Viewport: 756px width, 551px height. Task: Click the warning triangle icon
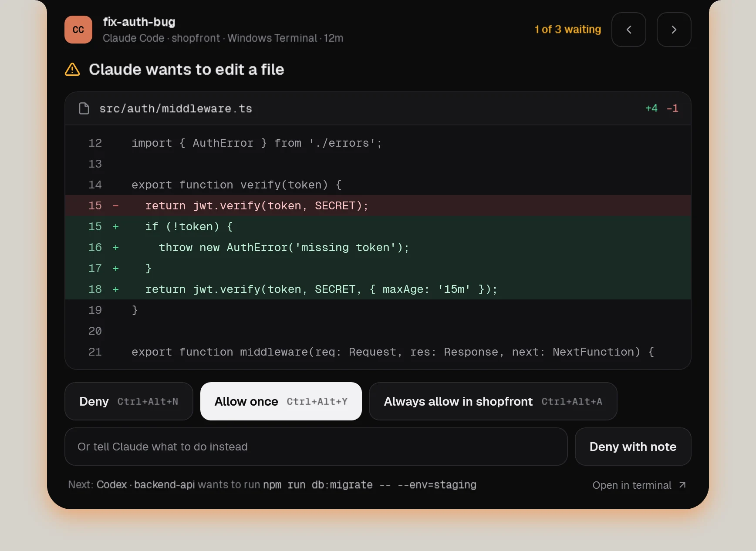click(x=72, y=69)
